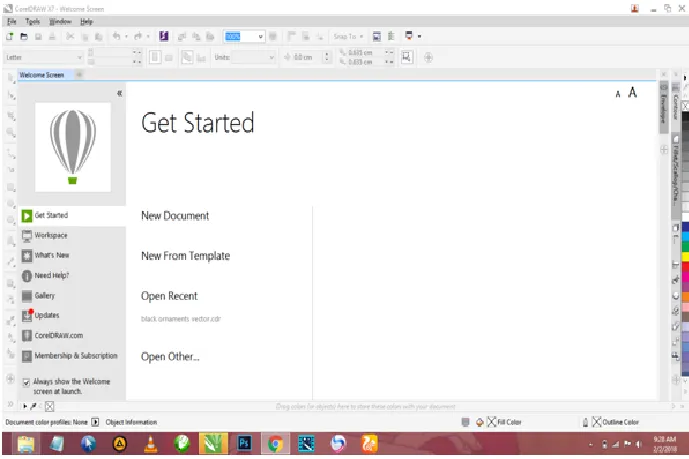Click the Import toolbar icon
Screen dimensions: 689x459
click(182, 36)
